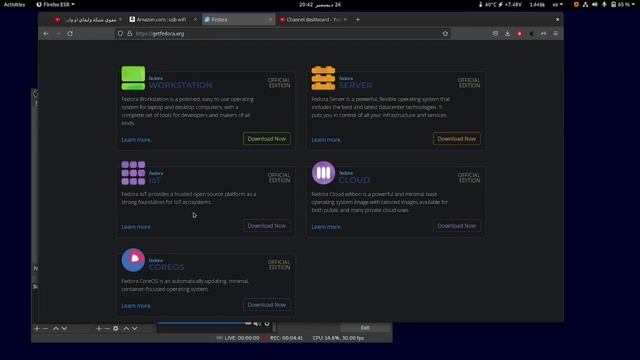Click Fedora CoreOS logo
The image size is (640, 360).
(133, 260)
